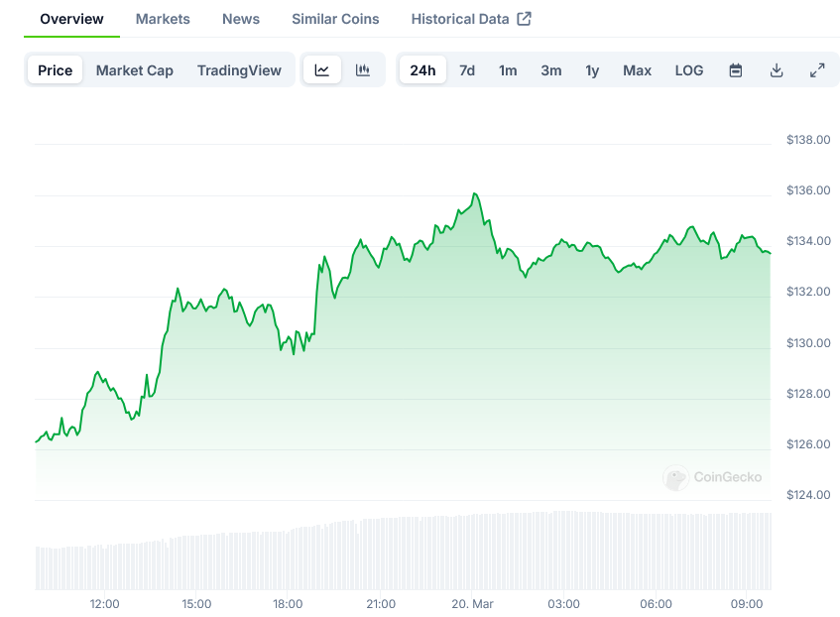Open the calendar date range picker
Viewport: 840px width, 617px height.
click(736, 70)
